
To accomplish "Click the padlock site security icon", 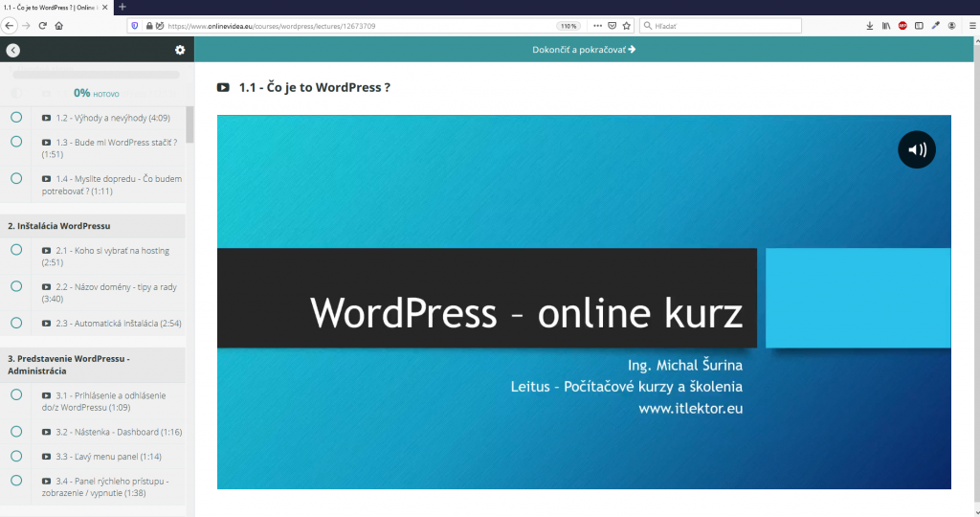I will [149, 26].
